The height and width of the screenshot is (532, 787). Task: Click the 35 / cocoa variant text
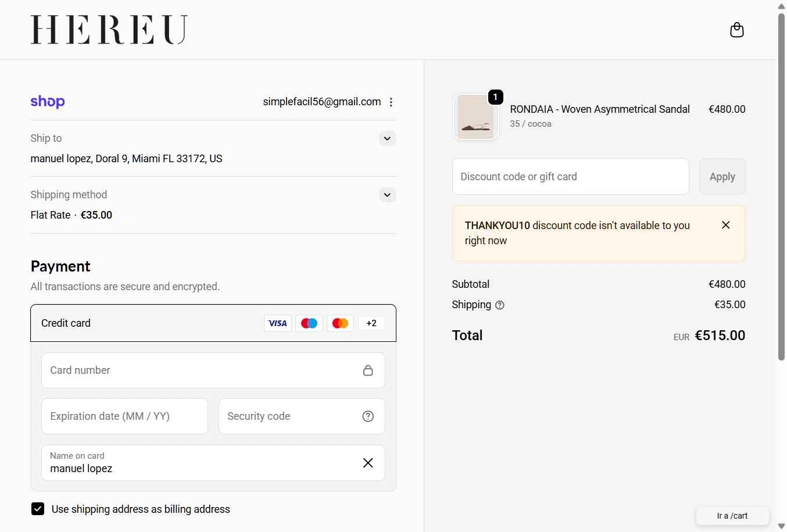(531, 124)
